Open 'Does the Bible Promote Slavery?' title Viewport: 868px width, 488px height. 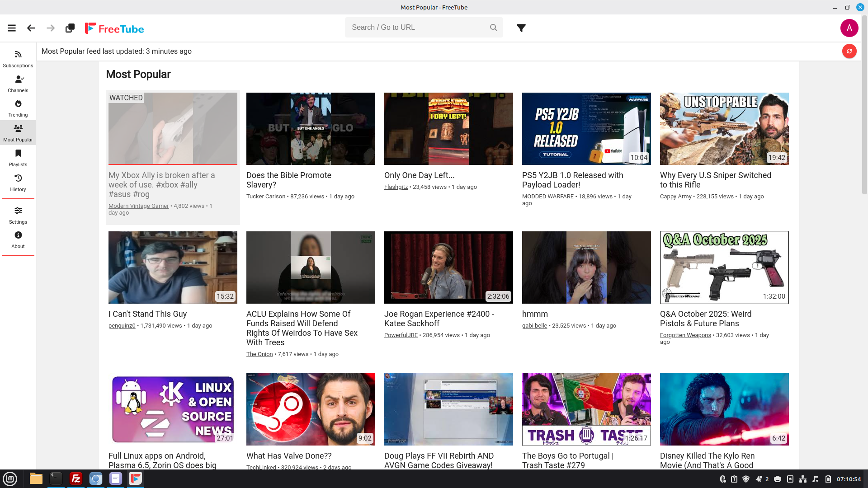289,180
